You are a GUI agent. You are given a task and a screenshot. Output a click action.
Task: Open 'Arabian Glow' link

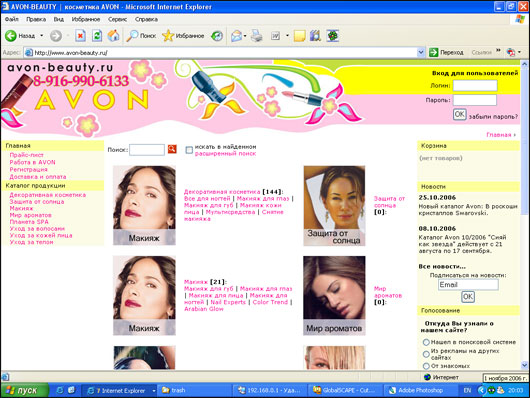[x=204, y=309]
